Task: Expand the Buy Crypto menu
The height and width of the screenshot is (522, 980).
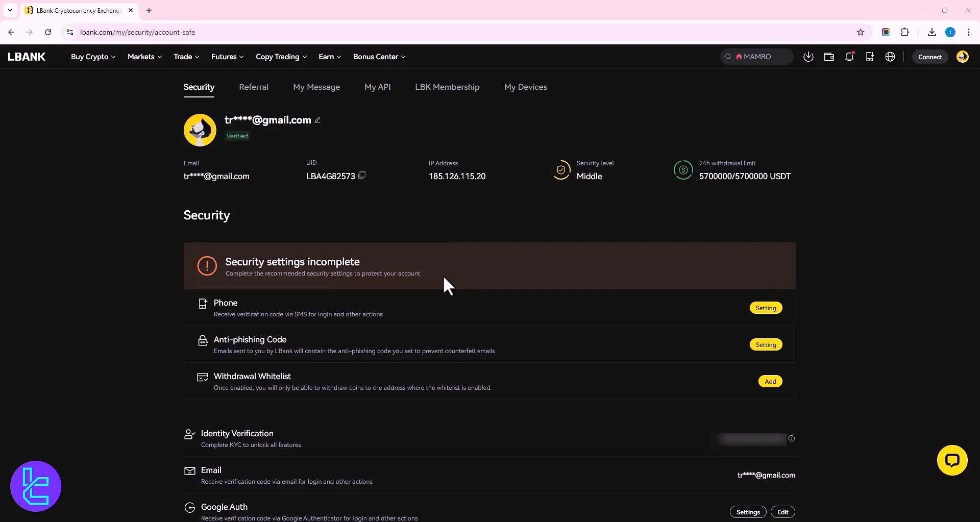Action: (93, 57)
